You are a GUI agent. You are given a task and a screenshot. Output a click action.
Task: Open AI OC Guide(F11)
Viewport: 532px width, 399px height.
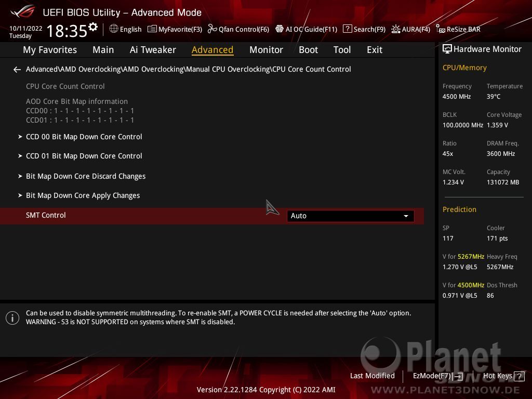(x=307, y=29)
